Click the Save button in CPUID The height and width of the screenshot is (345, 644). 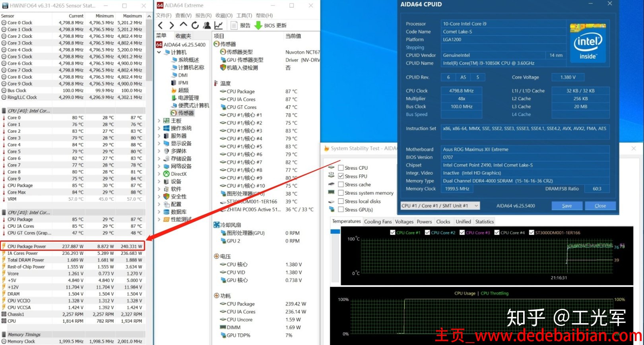click(x=567, y=205)
